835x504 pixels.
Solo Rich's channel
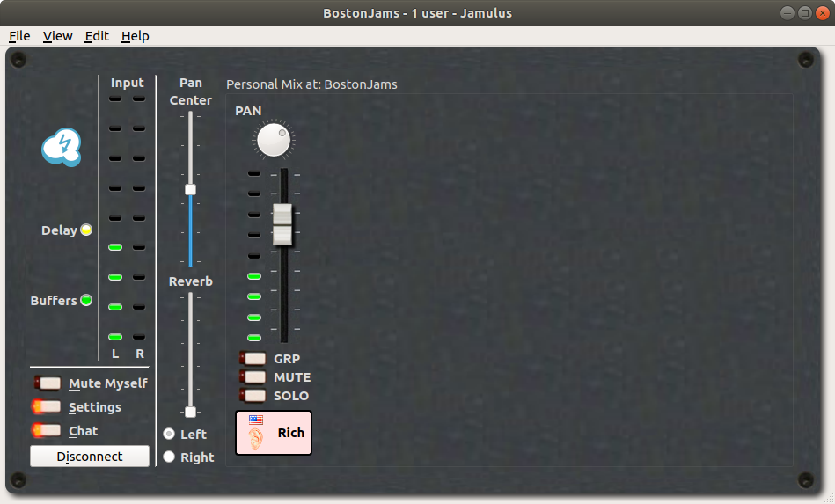click(253, 396)
